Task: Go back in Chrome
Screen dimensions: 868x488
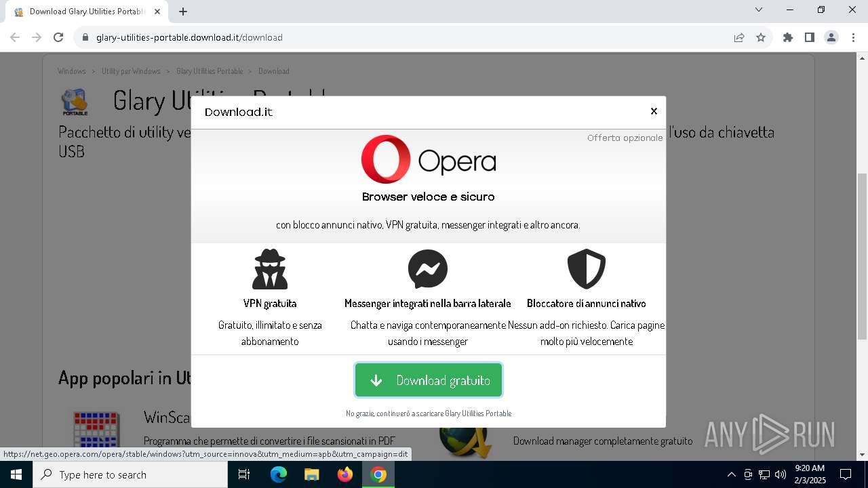Action: tap(15, 37)
